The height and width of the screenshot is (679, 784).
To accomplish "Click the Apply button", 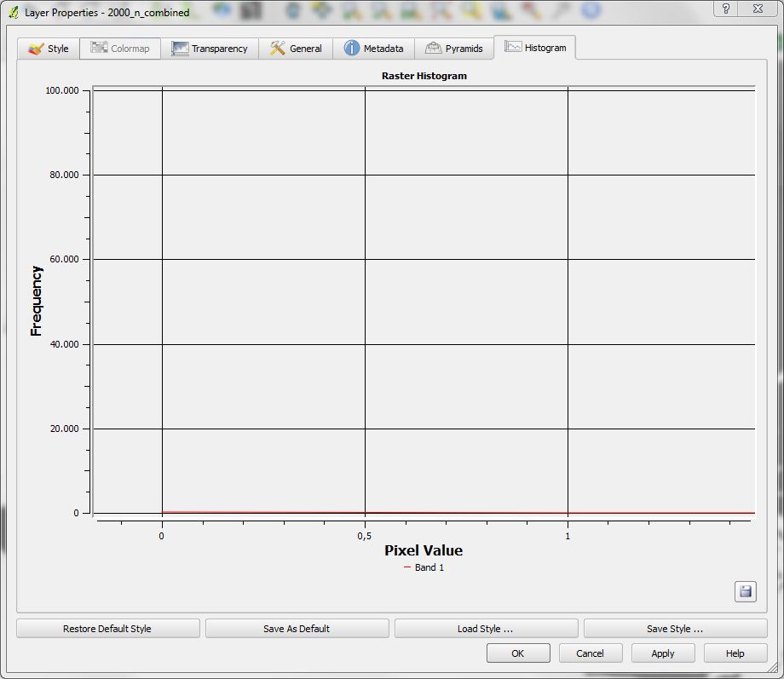I will [x=663, y=653].
